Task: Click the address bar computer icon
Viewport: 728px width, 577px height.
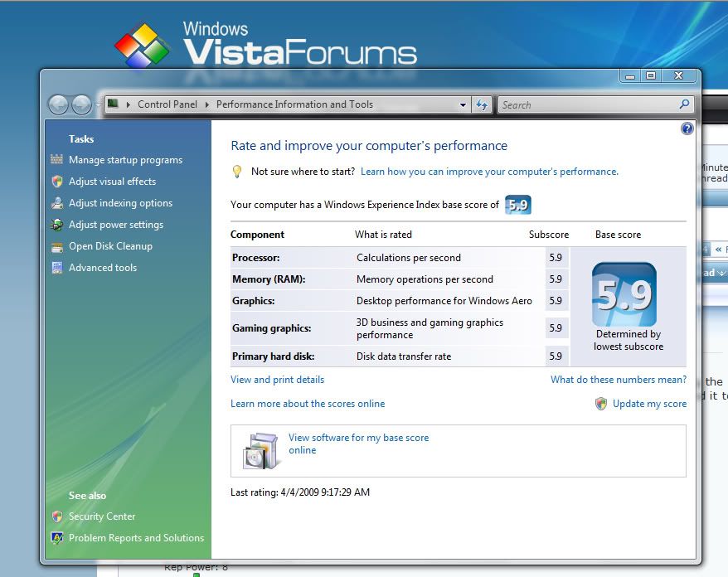Action: point(113,104)
